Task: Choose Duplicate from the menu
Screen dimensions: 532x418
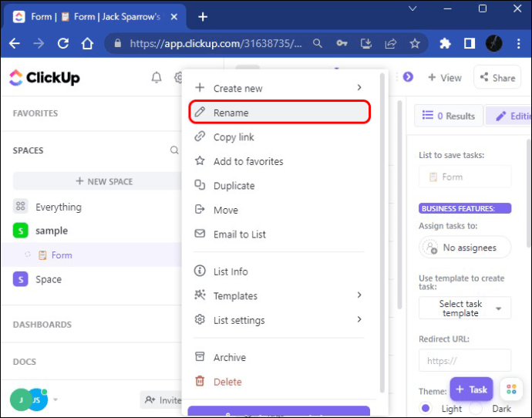Action: click(x=279, y=186)
